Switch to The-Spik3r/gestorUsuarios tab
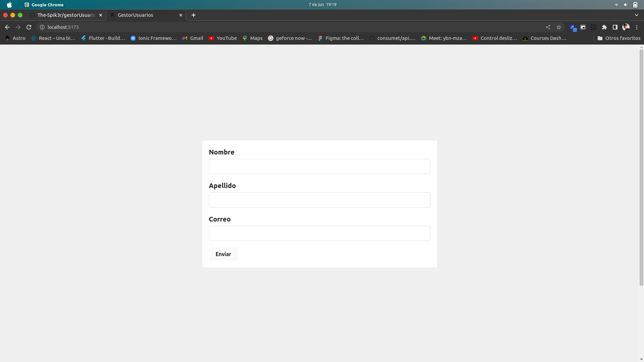The width and height of the screenshot is (644, 362). click(66, 15)
